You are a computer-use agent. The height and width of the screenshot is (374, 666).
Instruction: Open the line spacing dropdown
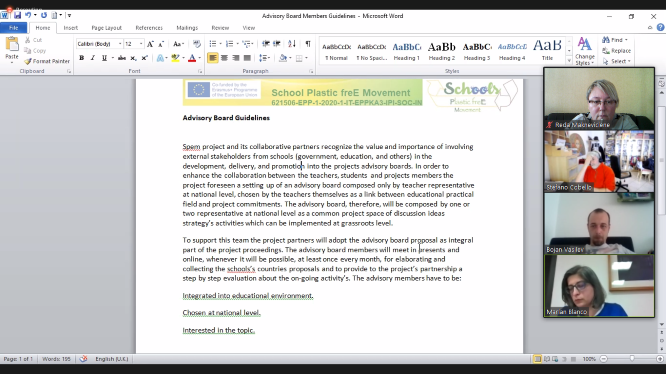tap(265, 58)
